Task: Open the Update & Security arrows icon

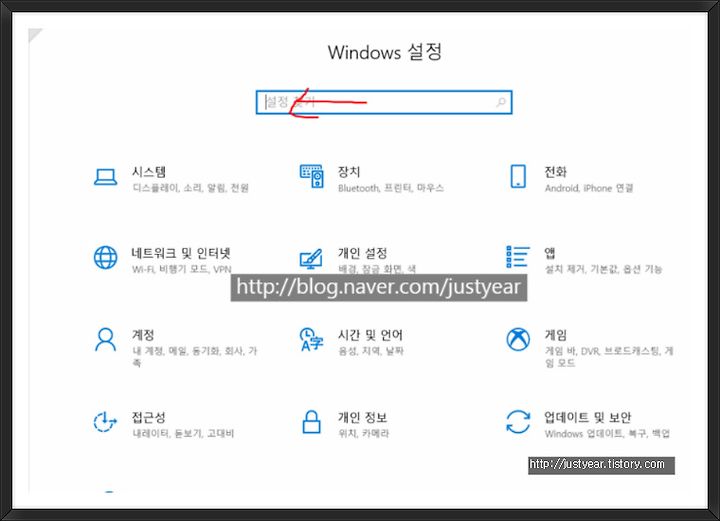Action: pyautogui.click(x=518, y=421)
